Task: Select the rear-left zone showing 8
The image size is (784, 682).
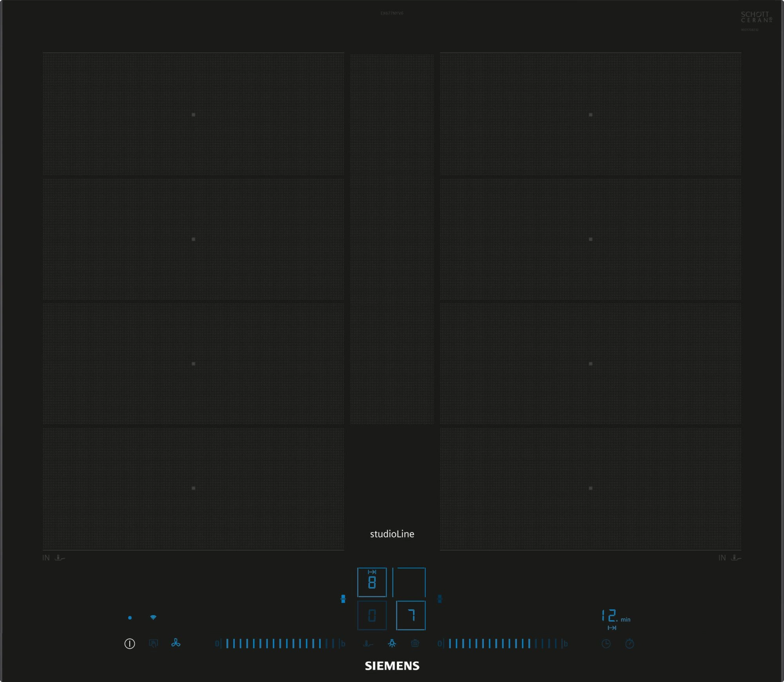Action: click(x=372, y=582)
